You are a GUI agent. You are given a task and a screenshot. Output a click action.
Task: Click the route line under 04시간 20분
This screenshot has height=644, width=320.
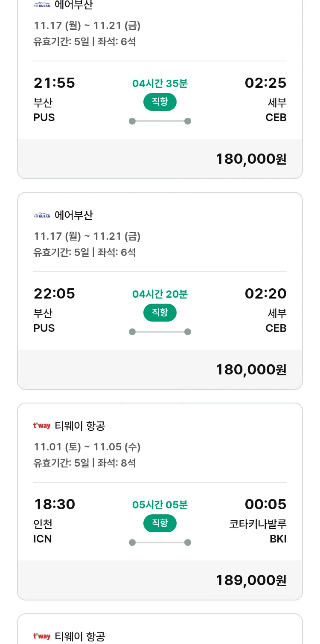pos(160,332)
